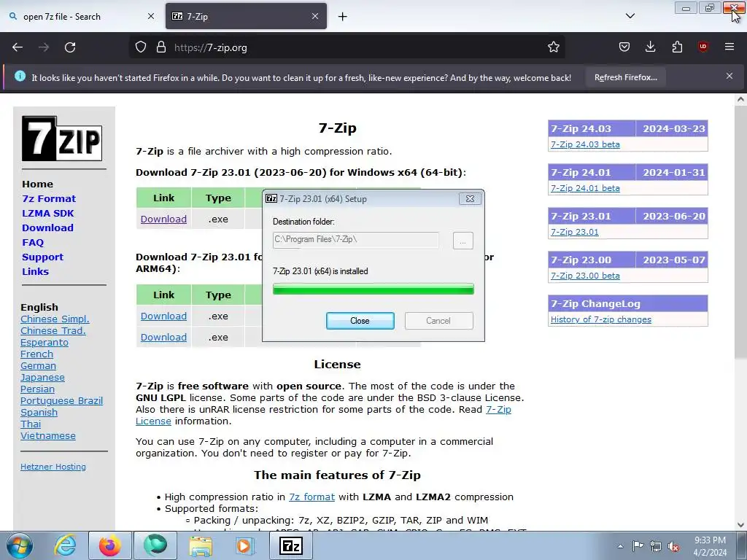Viewport: 747px width, 560px height.
Task: Launch Internet Explorer from taskbar
Action: 65,545
